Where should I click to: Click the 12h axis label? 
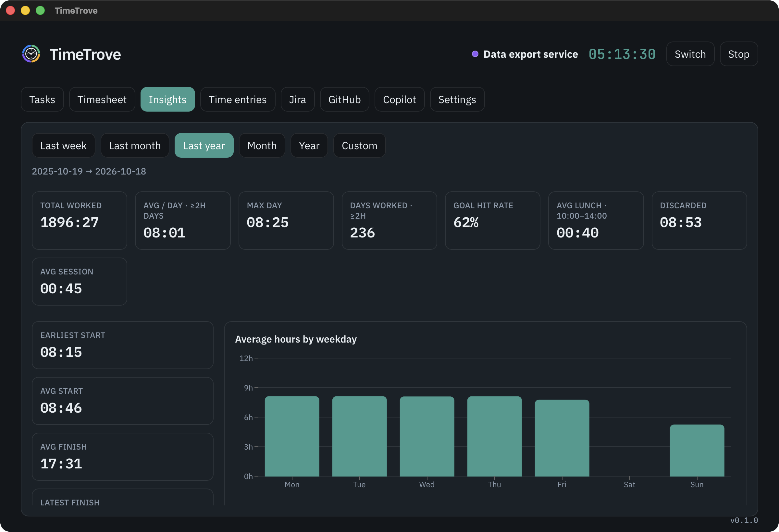coord(246,358)
